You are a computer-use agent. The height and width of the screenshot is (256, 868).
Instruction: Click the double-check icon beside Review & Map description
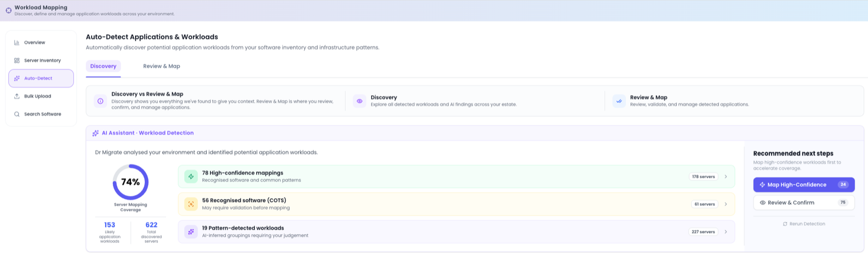(x=619, y=101)
